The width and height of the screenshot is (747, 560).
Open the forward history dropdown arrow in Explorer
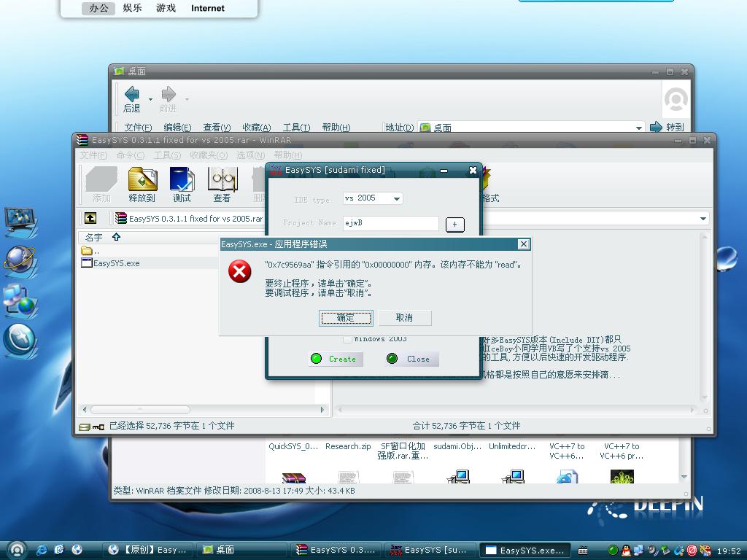click(x=187, y=99)
